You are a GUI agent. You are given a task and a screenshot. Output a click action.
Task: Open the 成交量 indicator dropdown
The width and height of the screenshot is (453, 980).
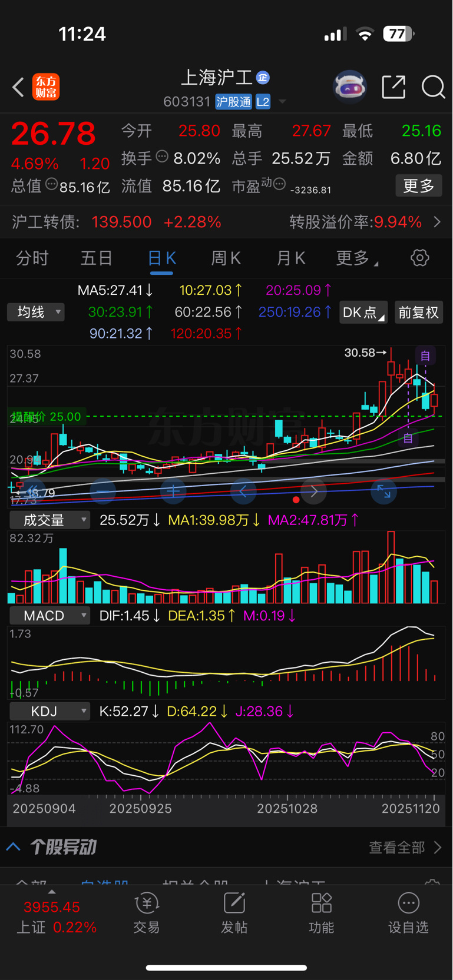coord(50,520)
